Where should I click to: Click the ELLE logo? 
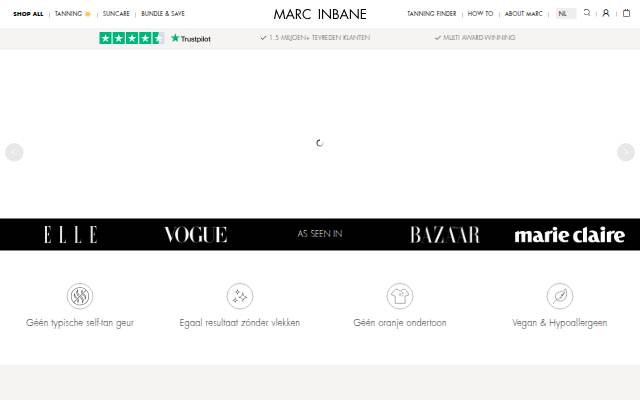point(71,235)
